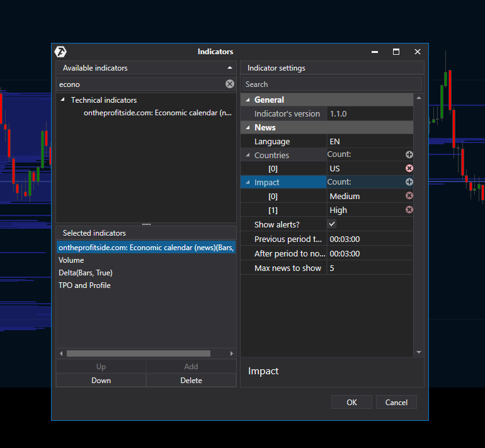Click settings scrollbar up arrow
The height and width of the screenshot is (448, 485).
click(419, 98)
